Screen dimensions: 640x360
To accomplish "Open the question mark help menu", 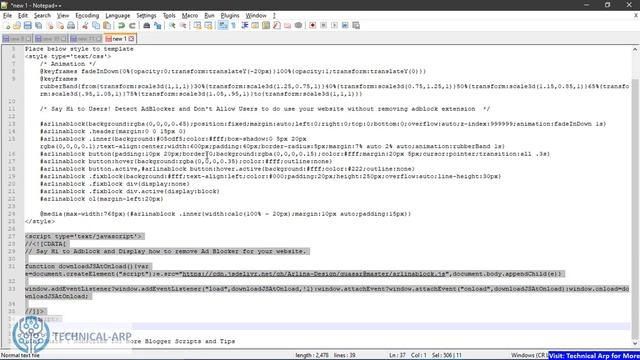I will tap(274, 16).
